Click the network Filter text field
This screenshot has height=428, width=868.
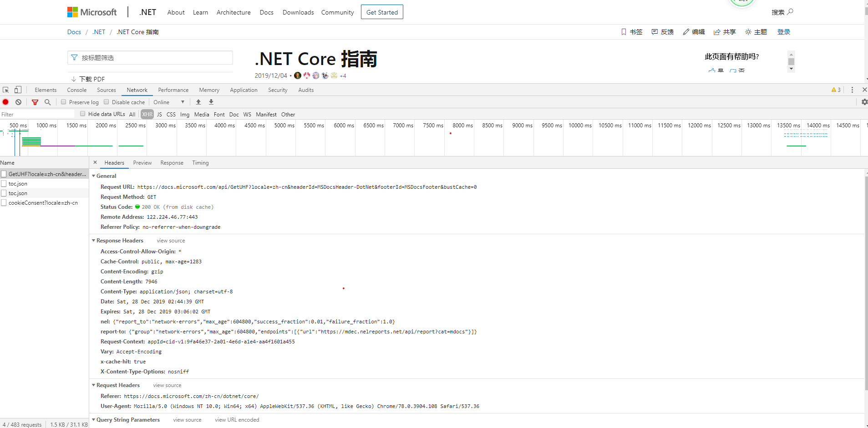[x=36, y=115]
